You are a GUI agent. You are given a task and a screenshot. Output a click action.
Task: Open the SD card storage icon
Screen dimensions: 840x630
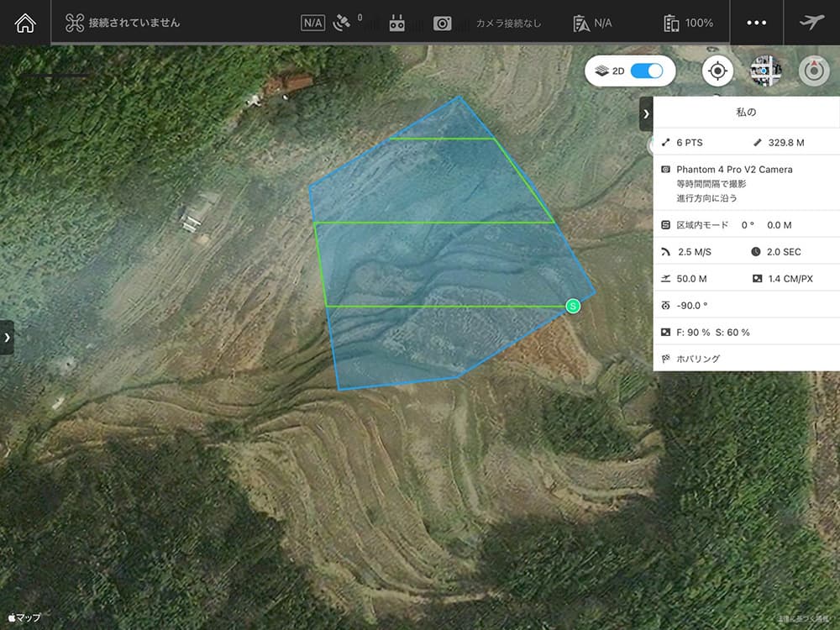pos(581,24)
